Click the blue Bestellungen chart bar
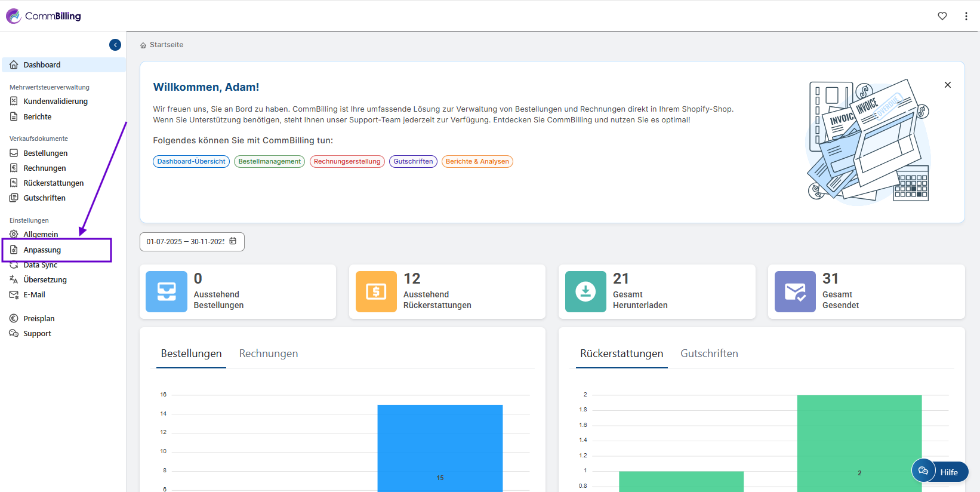 [x=440, y=448]
